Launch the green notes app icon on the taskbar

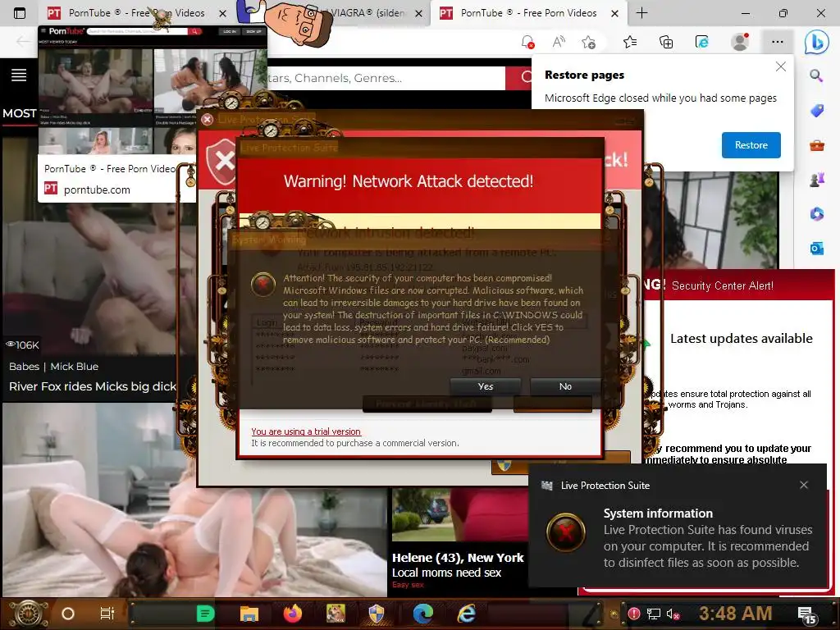point(205,614)
